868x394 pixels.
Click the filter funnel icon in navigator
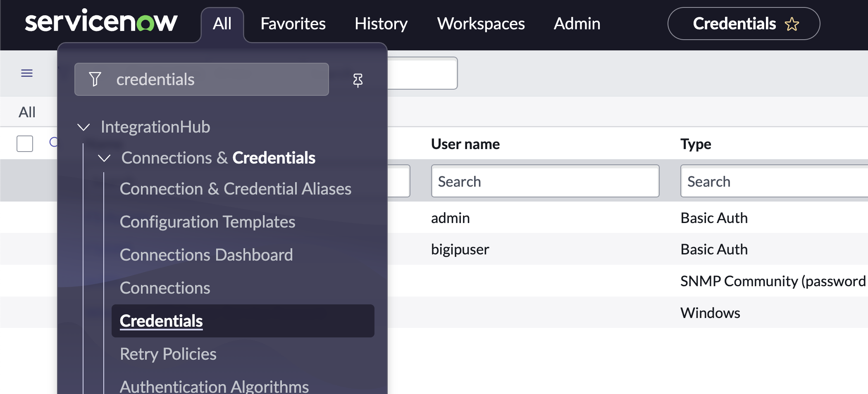95,79
